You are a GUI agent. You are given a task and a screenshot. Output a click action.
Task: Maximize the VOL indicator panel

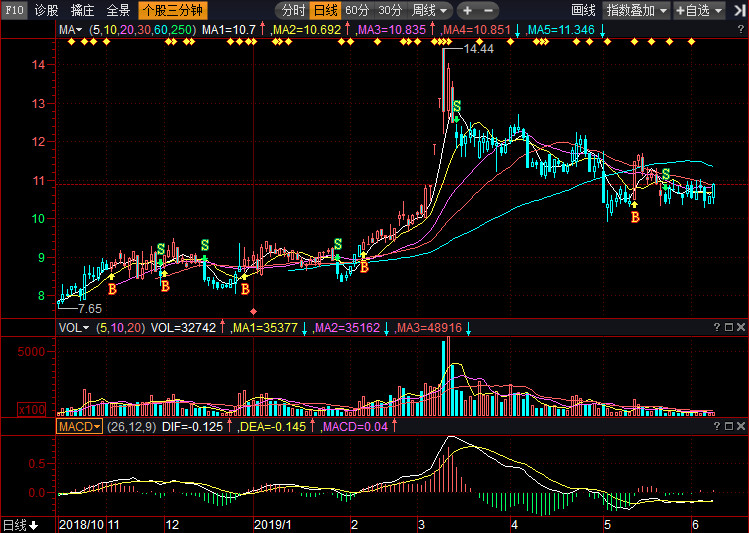(x=728, y=328)
